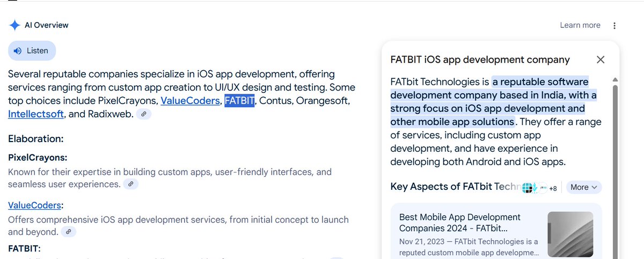The width and height of the screenshot is (644, 259).
Task: Click the highlighted FATBIT term
Action: tap(239, 100)
